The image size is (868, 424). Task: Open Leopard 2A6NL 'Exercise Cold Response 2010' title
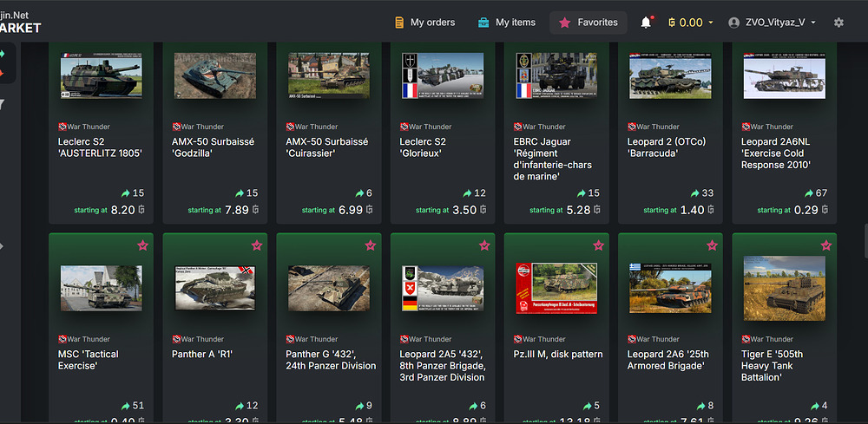(776, 153)
